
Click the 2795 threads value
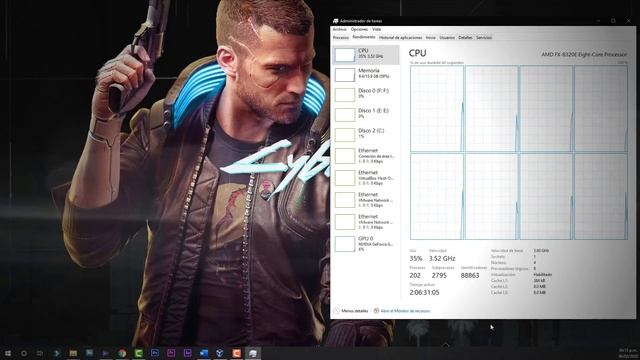(439, 276)
